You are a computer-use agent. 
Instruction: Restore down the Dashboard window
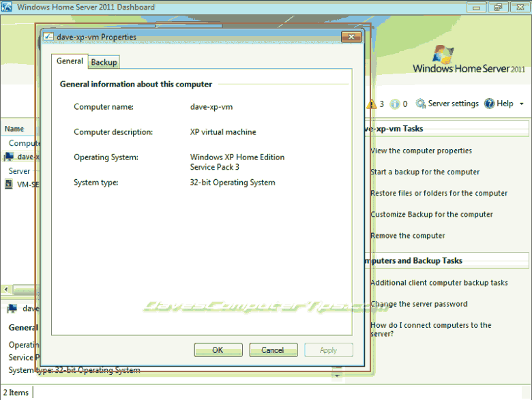click(x=497, y=7)
